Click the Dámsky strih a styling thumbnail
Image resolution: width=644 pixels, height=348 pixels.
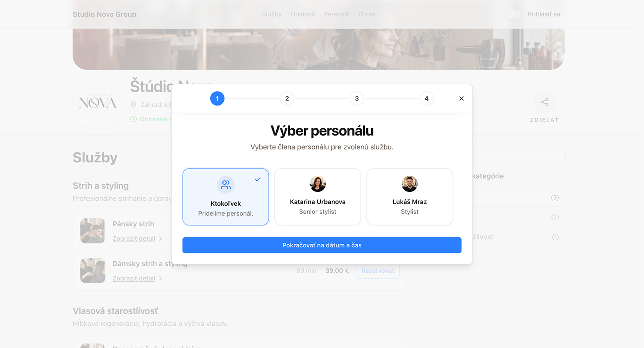[x=93, y=271]
